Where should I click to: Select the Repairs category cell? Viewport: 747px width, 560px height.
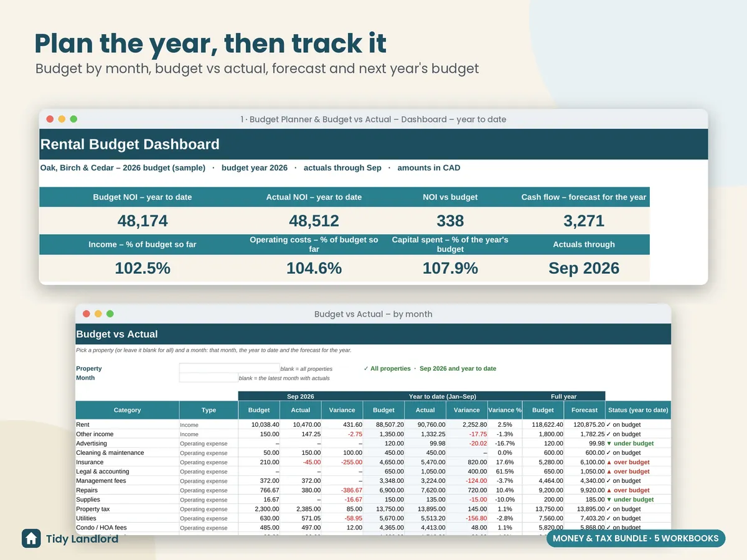(x=127, y=490)
